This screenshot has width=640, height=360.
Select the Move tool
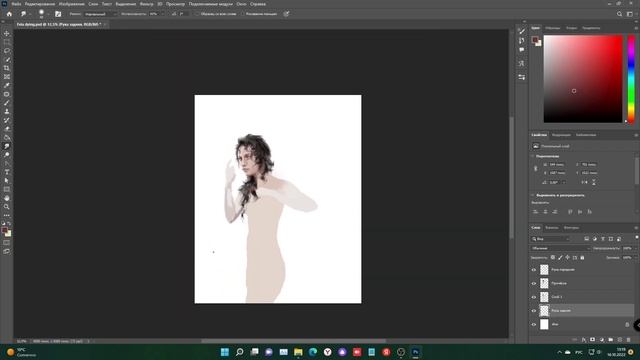click(7, 33)
